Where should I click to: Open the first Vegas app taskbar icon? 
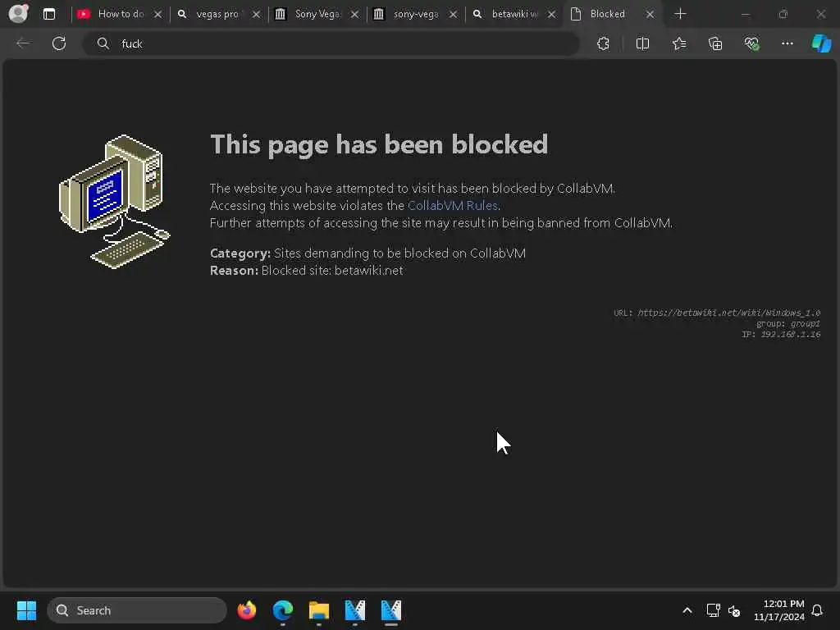click(354, 610)
